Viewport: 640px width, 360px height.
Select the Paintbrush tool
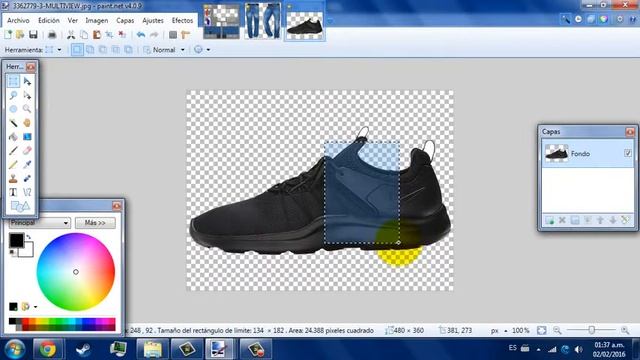tap(13, 151)
